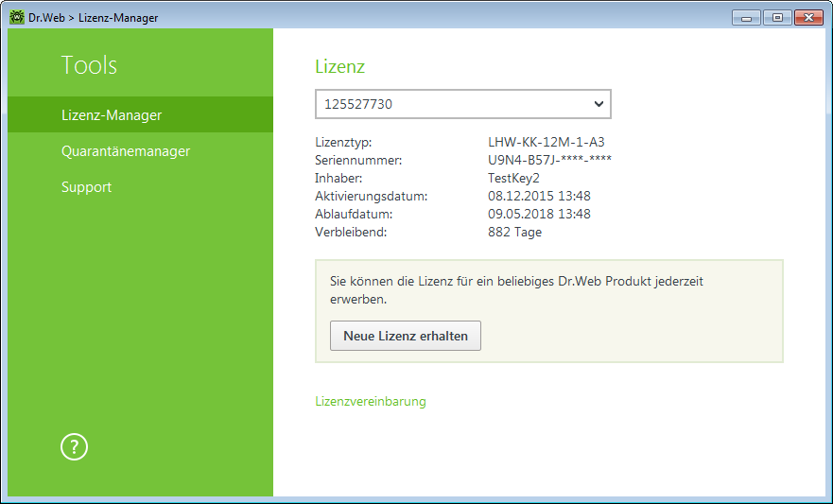The image size is (833, 504).
Task: Click owner value TestKey2
Action: 513,178
